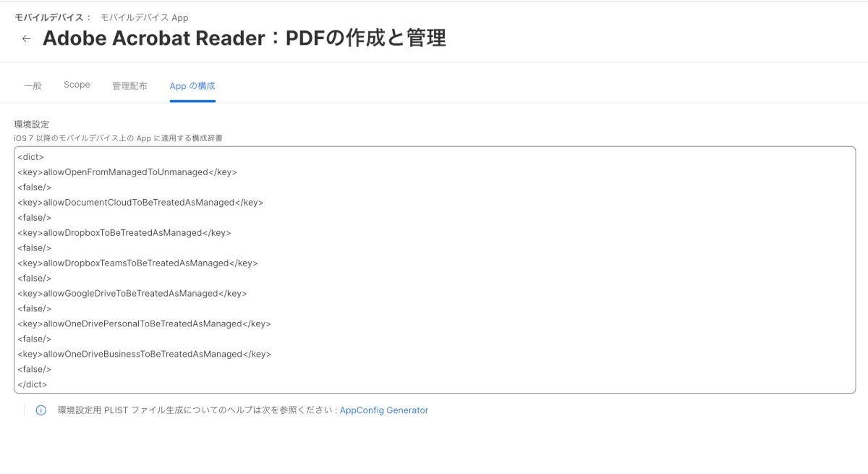Screen dimensions: 868x474
Task: Click the 環境設定 field label
Action: 32,124
